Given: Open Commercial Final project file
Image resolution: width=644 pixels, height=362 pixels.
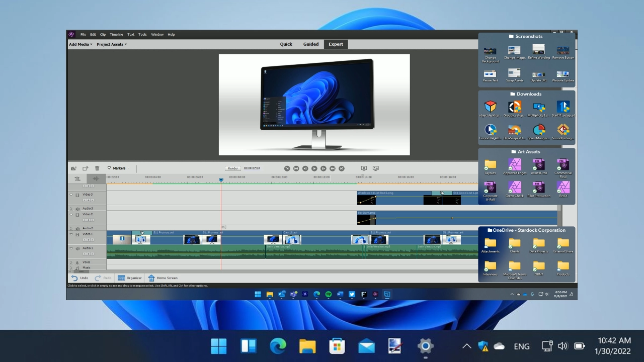Looking at the screenshot, I should tap(563, 168).
